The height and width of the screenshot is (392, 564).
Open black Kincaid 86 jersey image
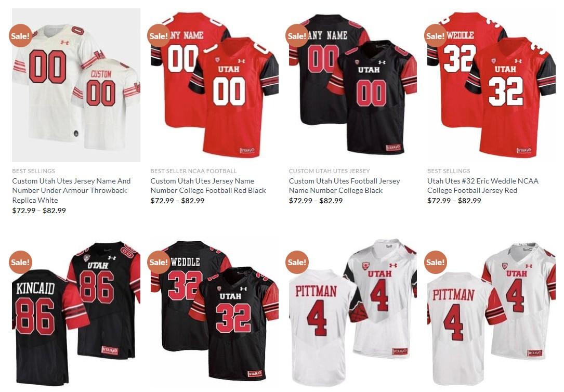(76, 312)
